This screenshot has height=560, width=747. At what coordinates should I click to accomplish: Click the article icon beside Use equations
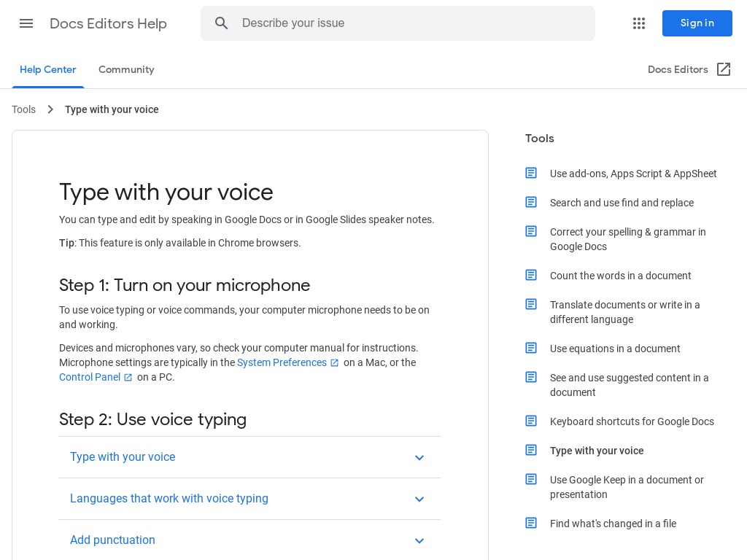(531, 348)
